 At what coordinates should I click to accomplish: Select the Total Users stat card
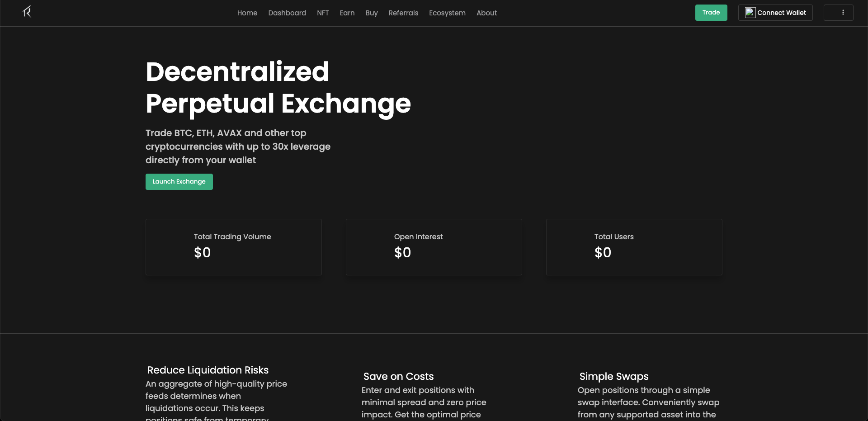coord(634,247)
